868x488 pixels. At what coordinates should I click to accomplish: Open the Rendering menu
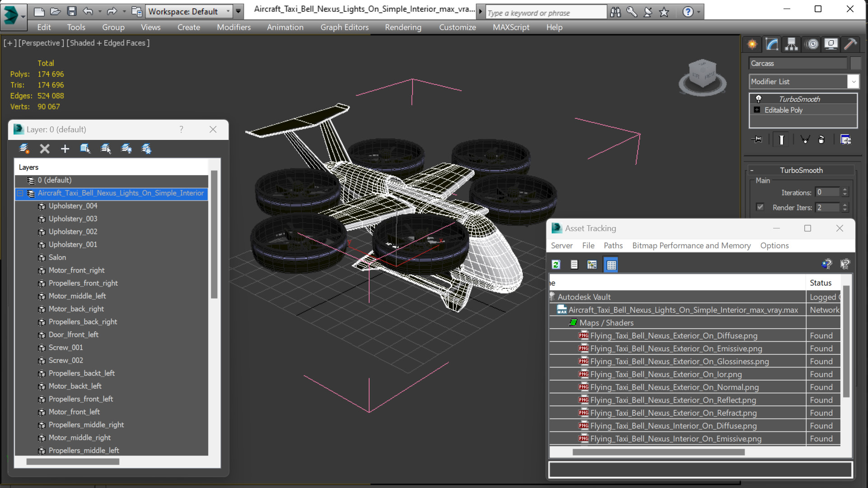(x=403, y=28)
